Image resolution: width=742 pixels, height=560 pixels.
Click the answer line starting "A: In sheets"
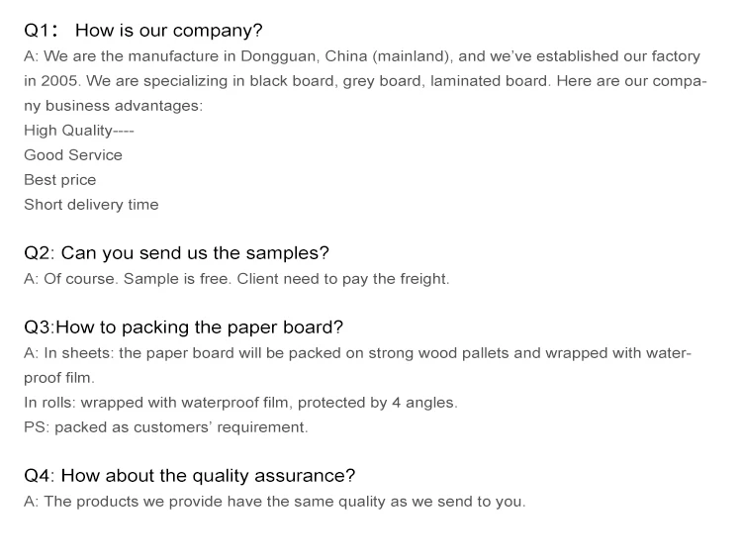pyautogui.click(x=357, y=353)
